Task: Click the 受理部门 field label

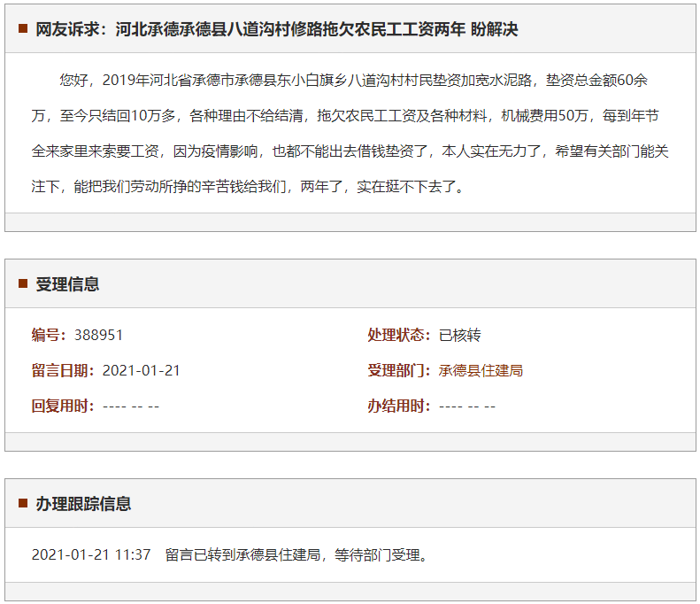Action: tap(400, 370)
